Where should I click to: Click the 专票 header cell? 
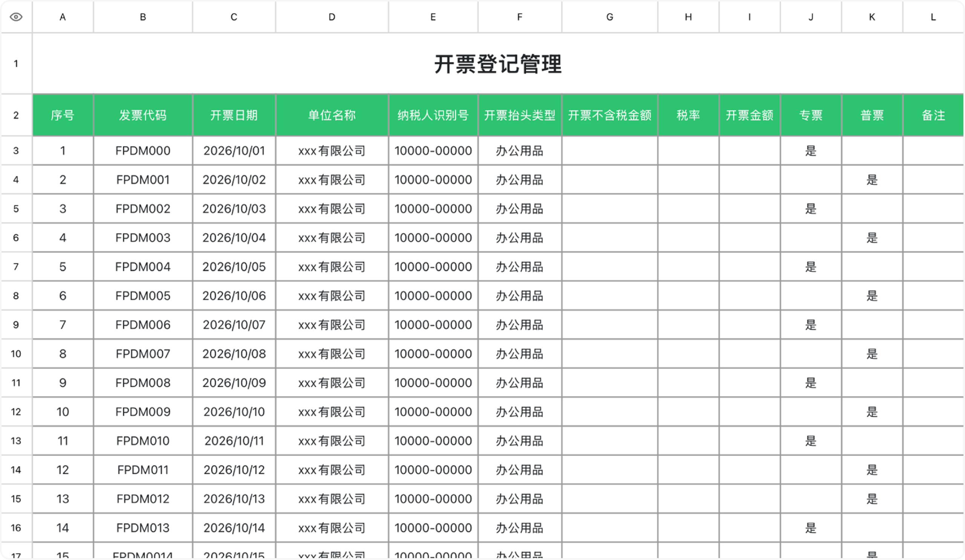pos(811,115)
